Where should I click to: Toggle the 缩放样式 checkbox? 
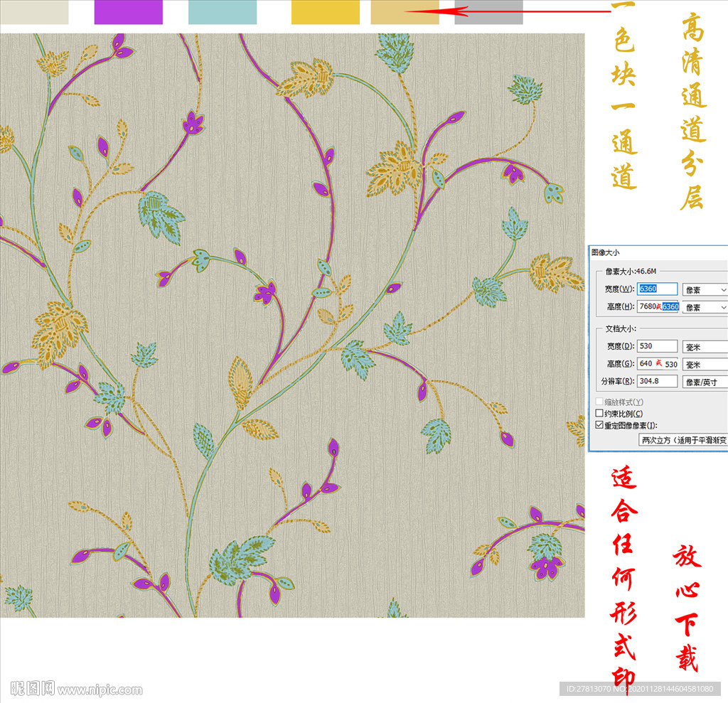point(599,402)
